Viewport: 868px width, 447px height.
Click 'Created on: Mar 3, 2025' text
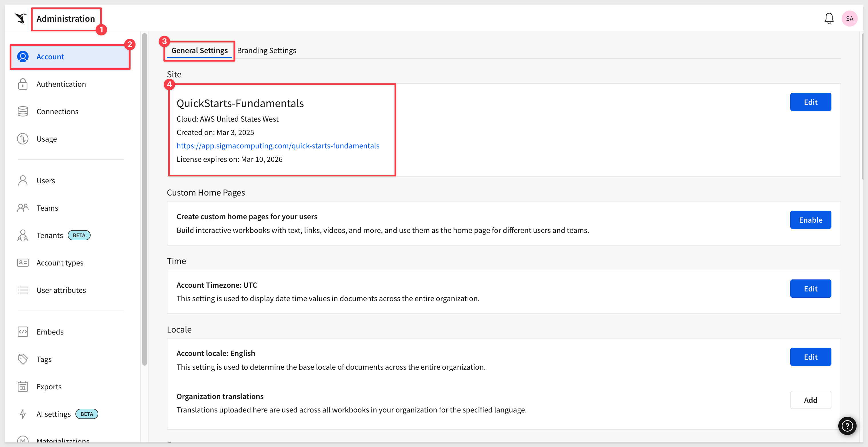(x=215, y=132)
